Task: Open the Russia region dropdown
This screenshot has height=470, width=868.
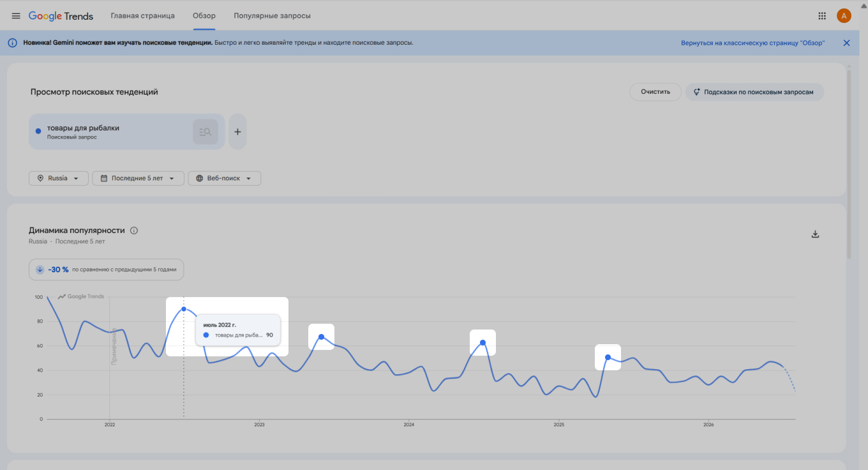Action: pyautogui.click(x=58, y=178)
